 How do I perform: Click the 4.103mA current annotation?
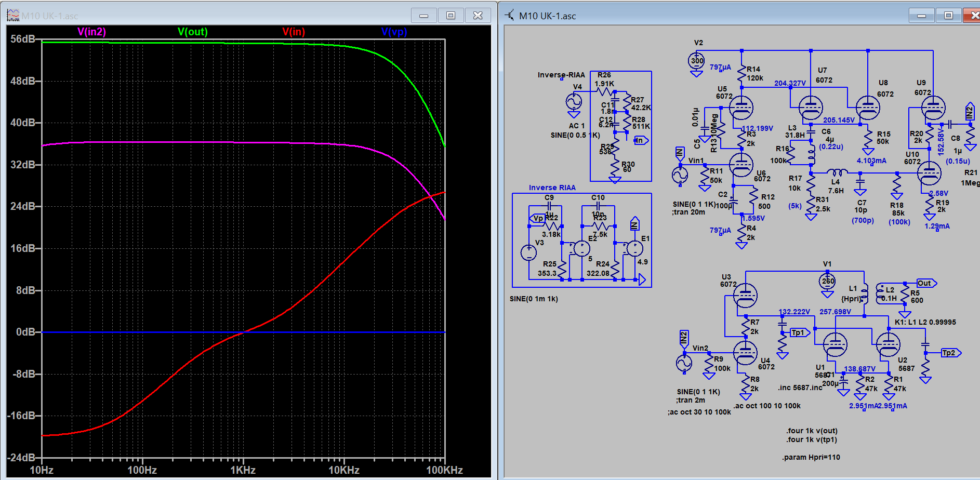tap(871, 161)
